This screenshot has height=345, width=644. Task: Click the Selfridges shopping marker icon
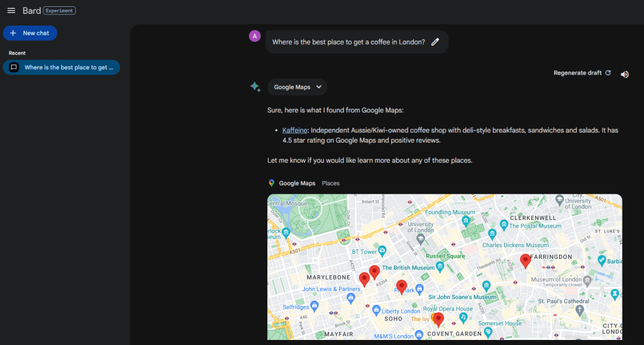314,305
